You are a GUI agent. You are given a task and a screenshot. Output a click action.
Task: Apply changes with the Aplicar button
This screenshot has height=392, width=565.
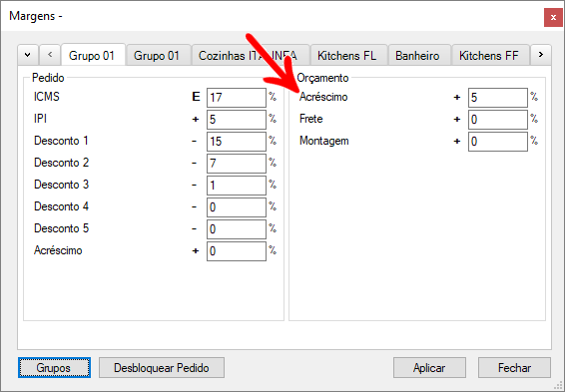coord(429,367)
